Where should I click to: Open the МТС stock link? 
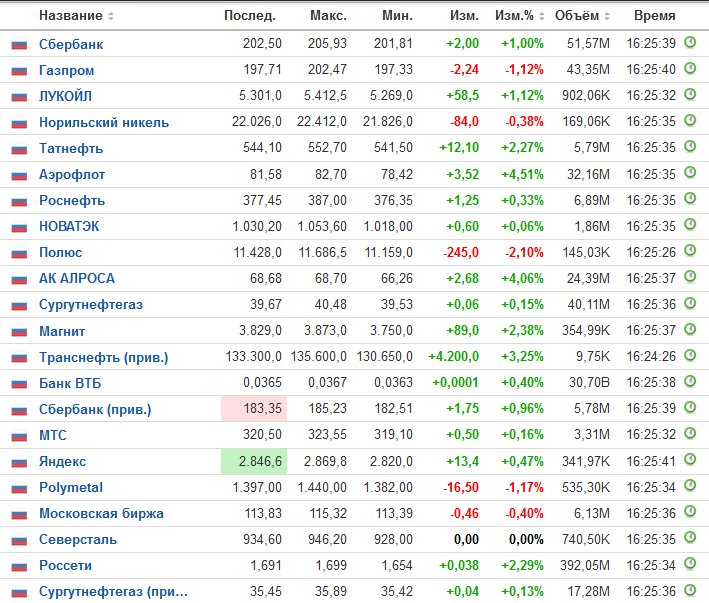tap(52, 435)
